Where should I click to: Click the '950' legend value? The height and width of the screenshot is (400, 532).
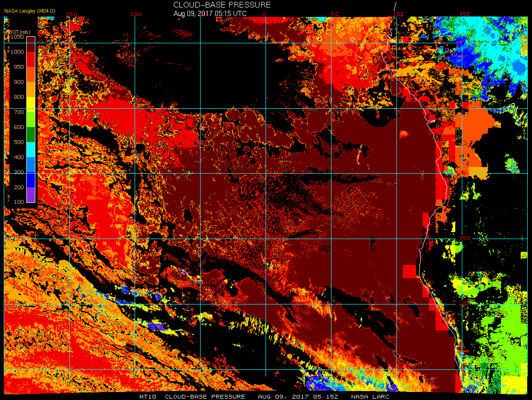coord(19,67)
